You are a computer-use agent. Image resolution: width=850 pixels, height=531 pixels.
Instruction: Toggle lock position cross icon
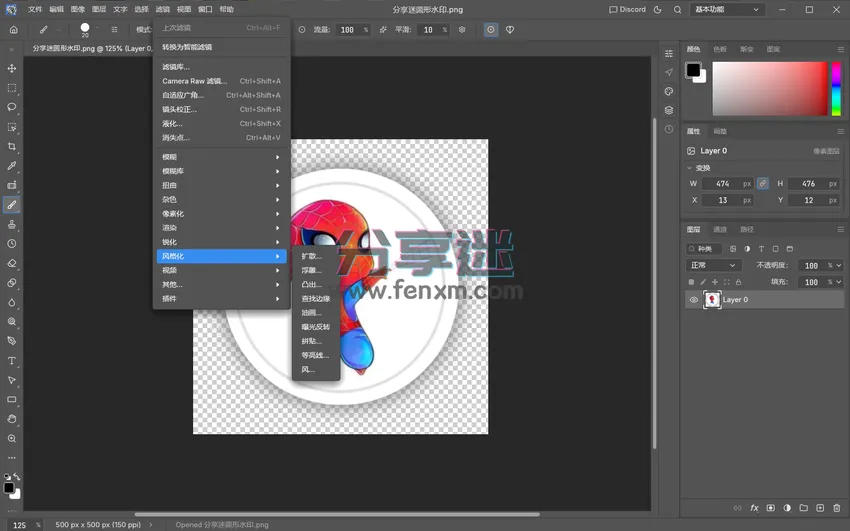coord(715,282)
